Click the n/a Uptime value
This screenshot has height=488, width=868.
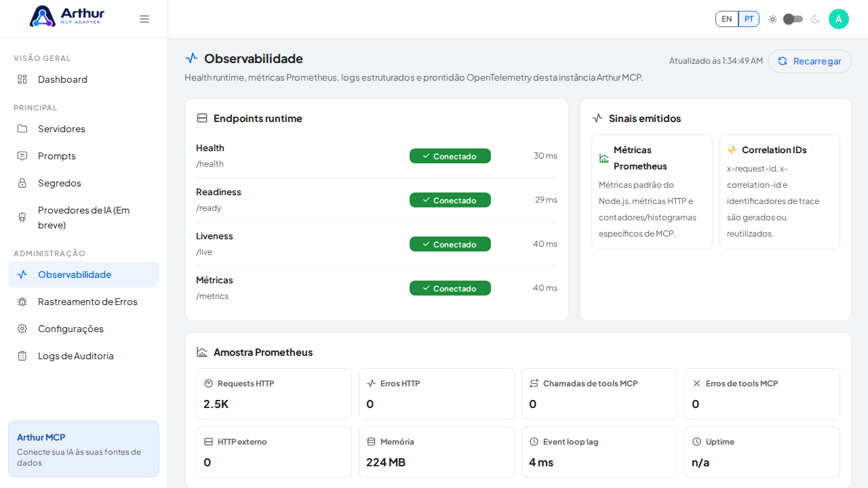pyautogui.click(x=701, y=462)
